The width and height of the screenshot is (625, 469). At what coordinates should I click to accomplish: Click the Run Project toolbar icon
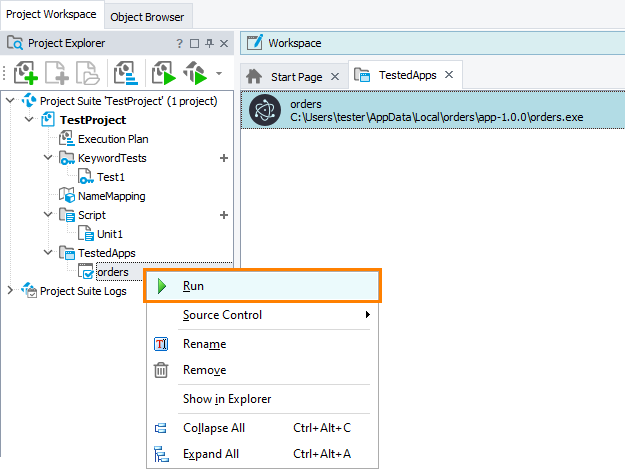pos(162,75)
